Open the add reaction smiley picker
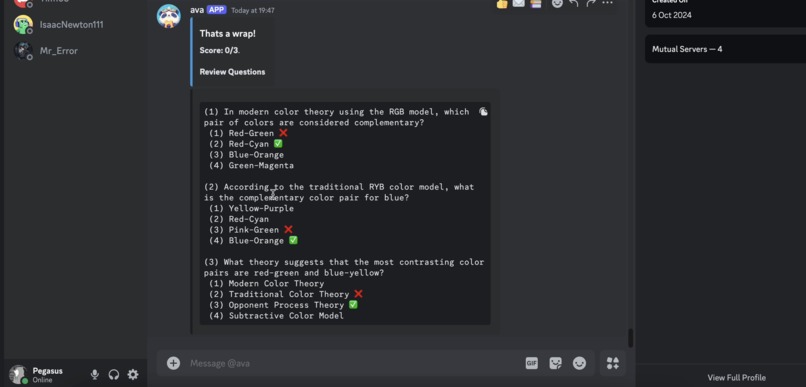 pos(557,3)
